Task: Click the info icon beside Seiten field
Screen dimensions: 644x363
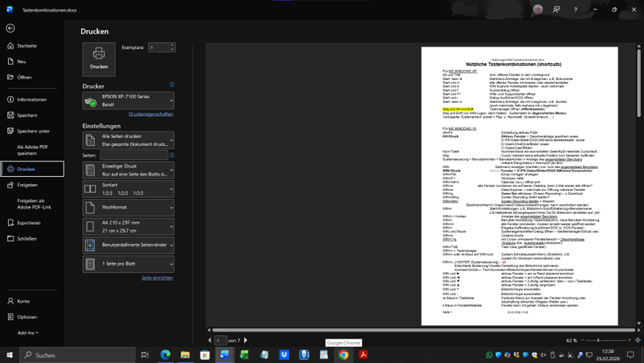Action: 172,155
